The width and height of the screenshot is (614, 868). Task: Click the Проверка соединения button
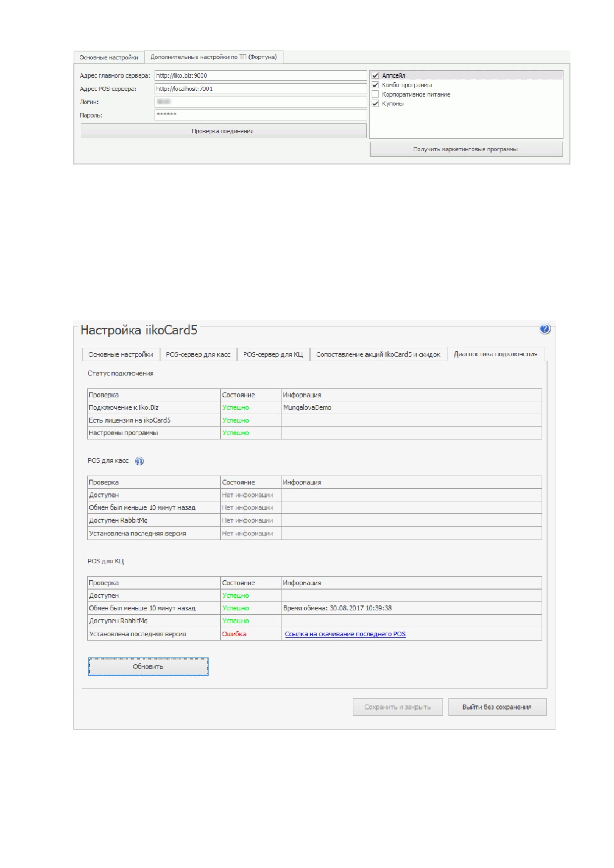tap(223, 131)
